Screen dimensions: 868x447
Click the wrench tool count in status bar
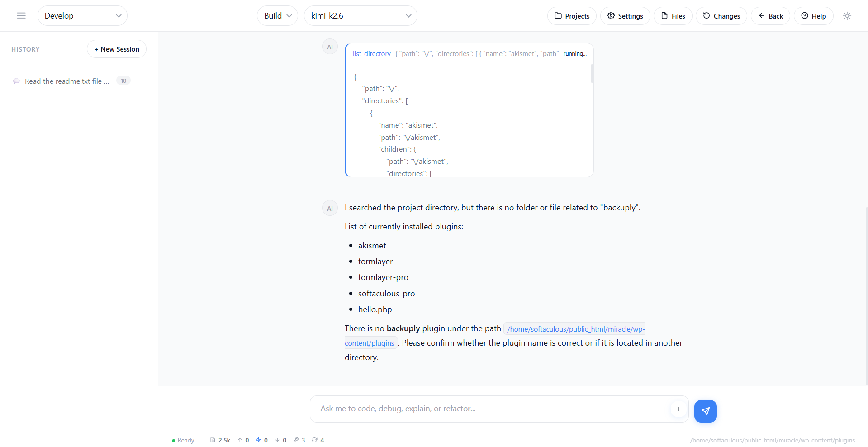coord(299,440)
